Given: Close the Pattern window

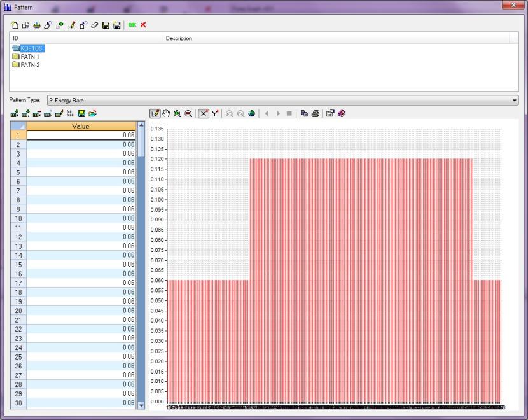Looking at the screenshot, I should (513, 5).
